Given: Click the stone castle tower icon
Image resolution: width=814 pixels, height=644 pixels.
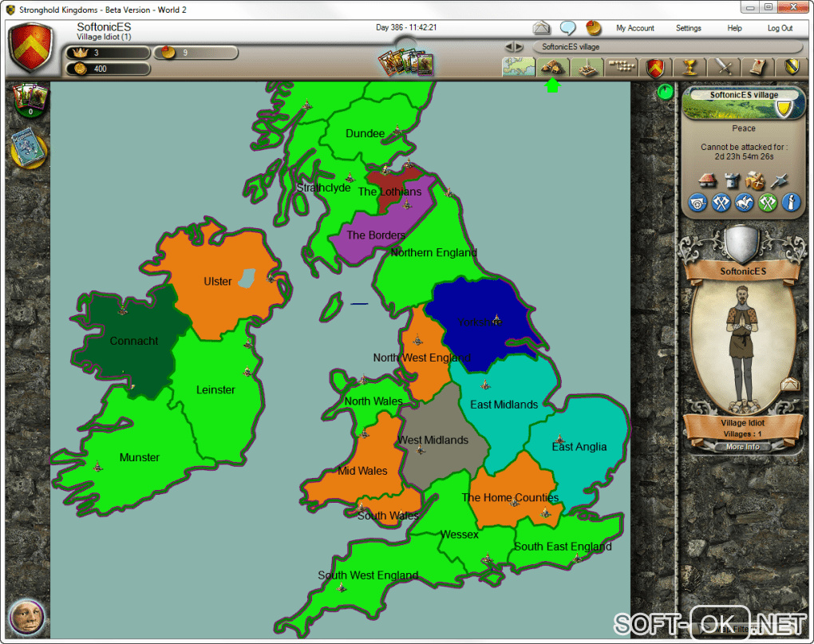Looking at the screenshot, I should pyautogui.click(x=732, y=180).
